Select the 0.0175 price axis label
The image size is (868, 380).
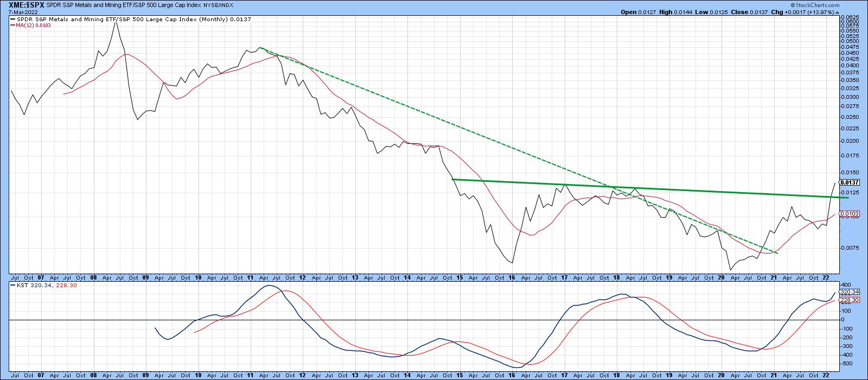(850, 155)
